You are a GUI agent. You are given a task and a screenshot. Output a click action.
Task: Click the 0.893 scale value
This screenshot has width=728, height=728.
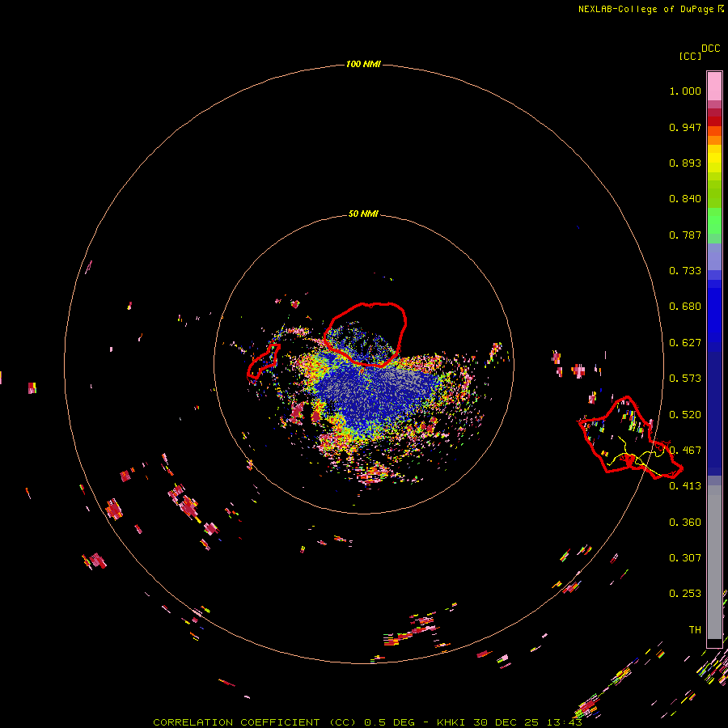pyautogui.click(x=685, y=163)
